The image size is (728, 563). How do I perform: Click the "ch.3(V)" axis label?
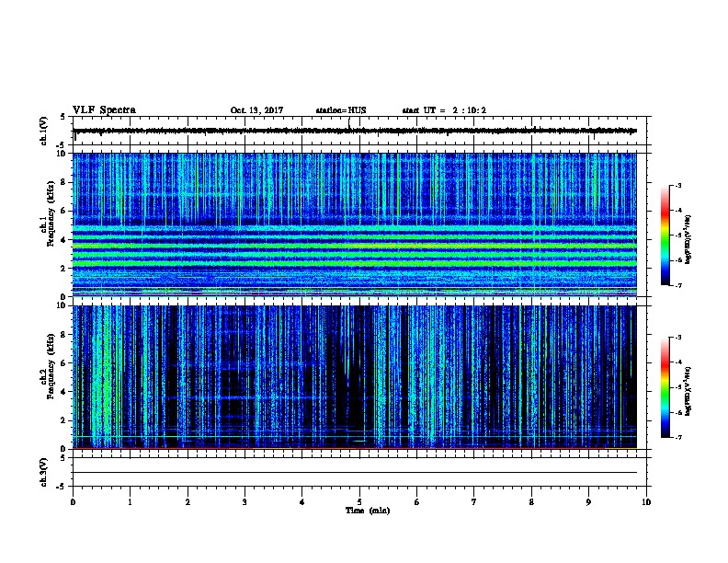44,472
